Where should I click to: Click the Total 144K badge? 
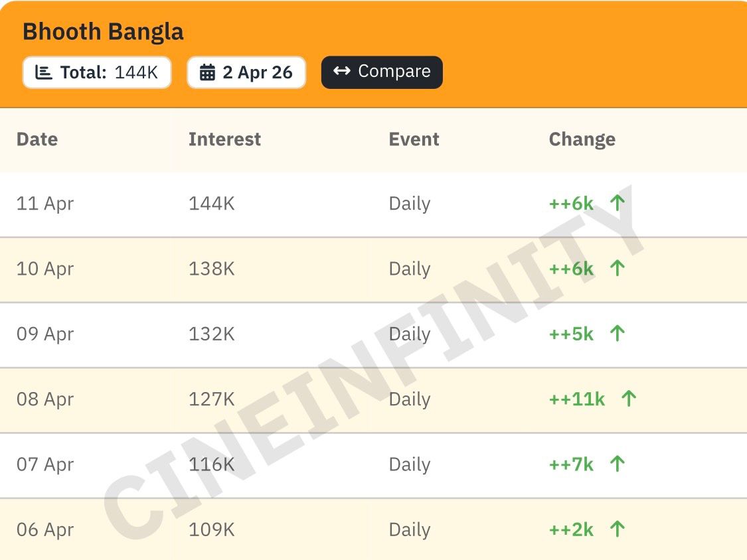coord(97,72)
